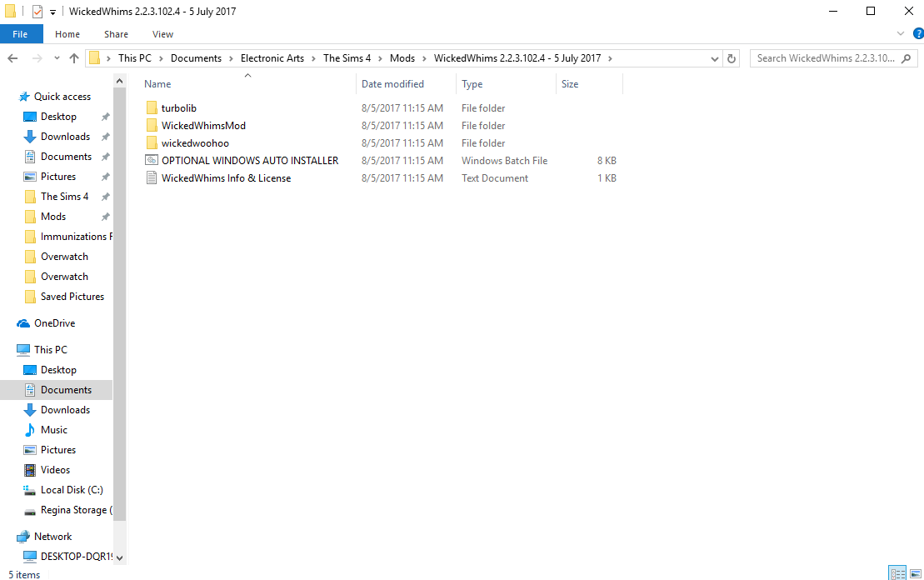This screenshot has height=580, width=924.
Task: Jump to Electronic Arts in the breadcrumb
Action: coord(272,58)
